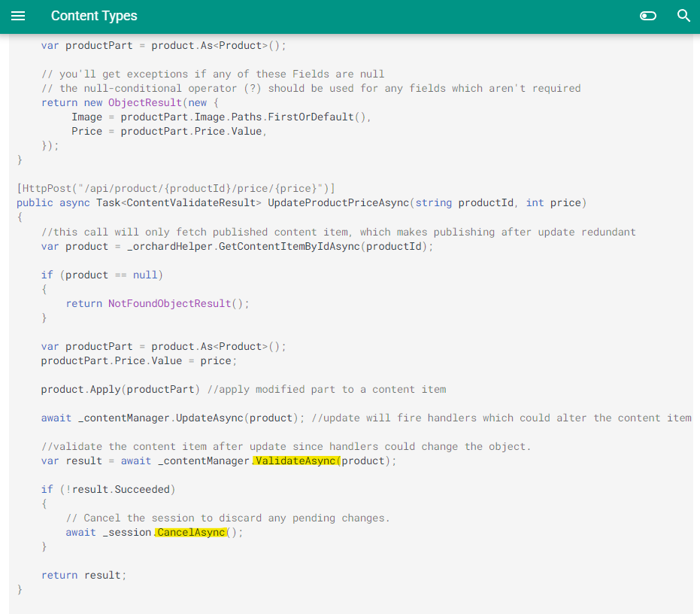Open the search magnifier icon
This screenshot has width=700, height=614.
click(683, 16)
